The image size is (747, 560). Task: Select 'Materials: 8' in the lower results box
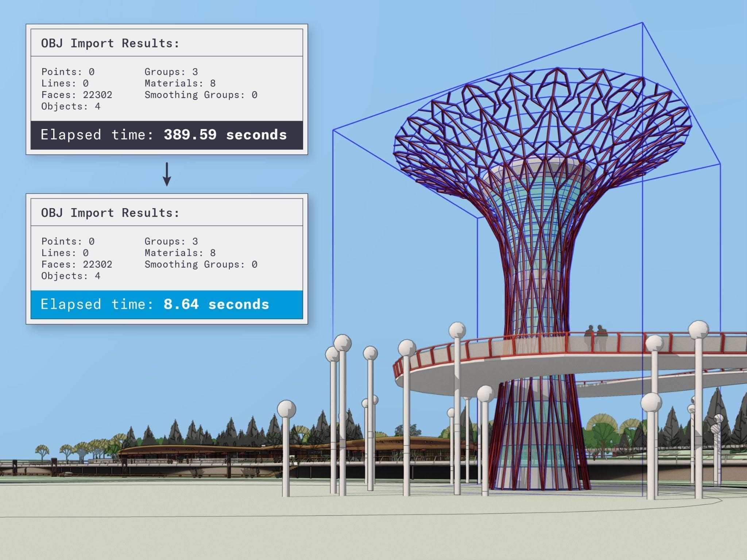tap(180, 253)
